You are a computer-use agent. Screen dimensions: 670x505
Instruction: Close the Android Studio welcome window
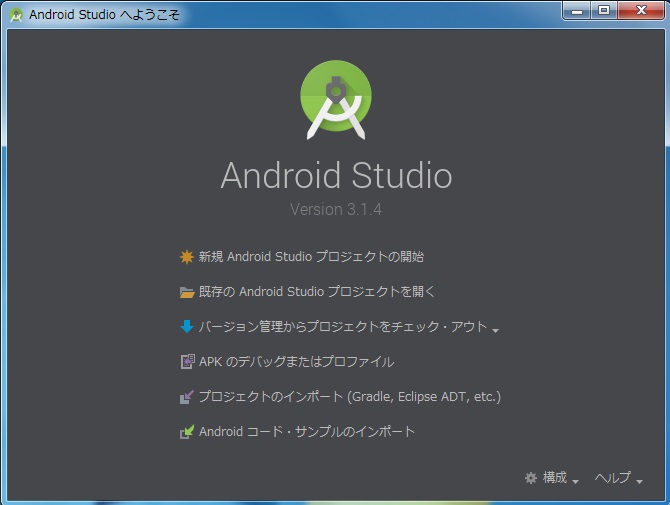[x=641, y=11]
